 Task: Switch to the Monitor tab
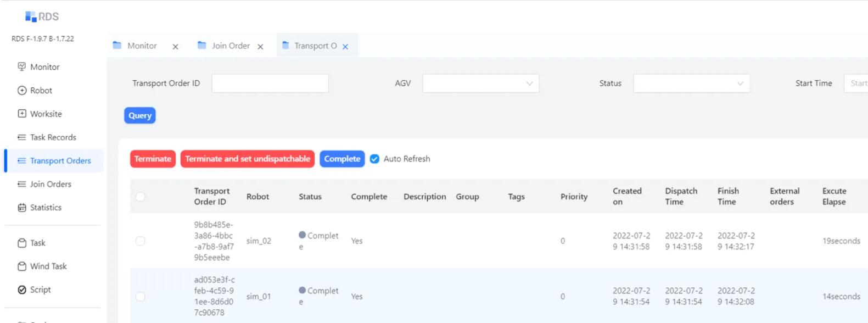coord(142,46)
